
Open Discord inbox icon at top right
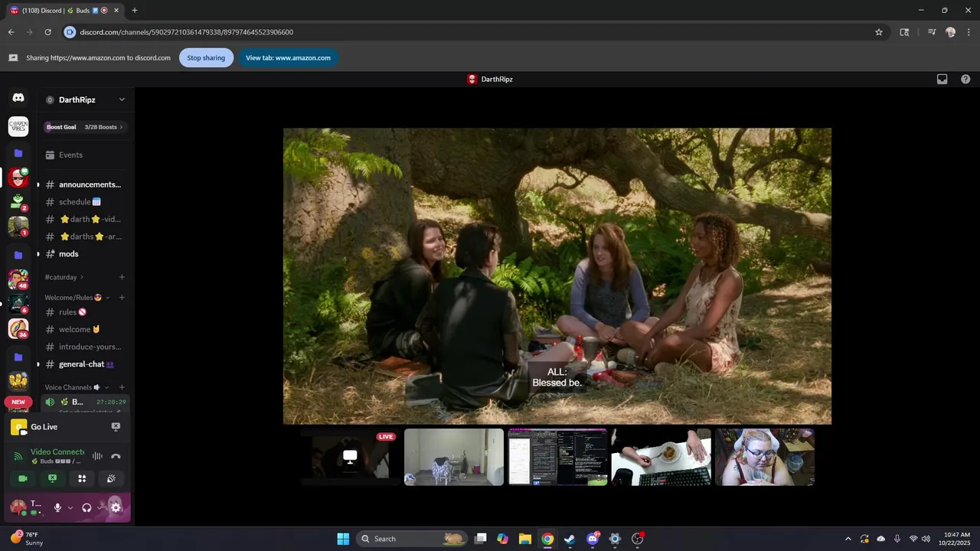[942, 79]
